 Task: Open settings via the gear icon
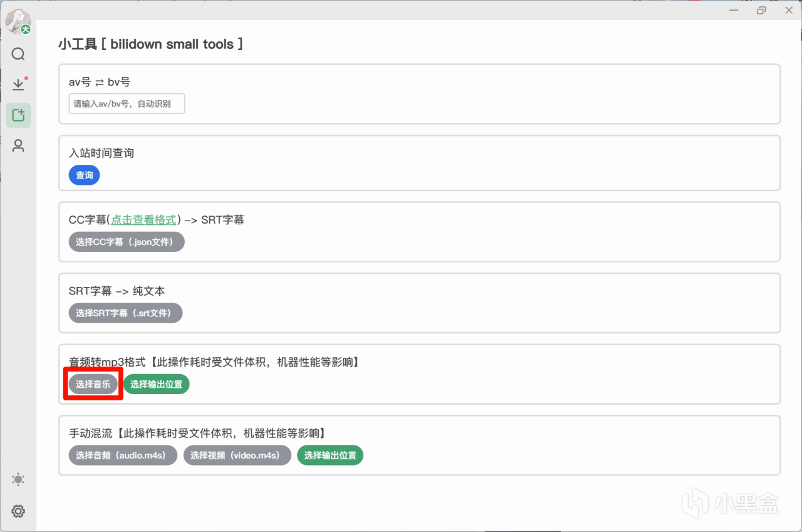[x=18, y=511]
